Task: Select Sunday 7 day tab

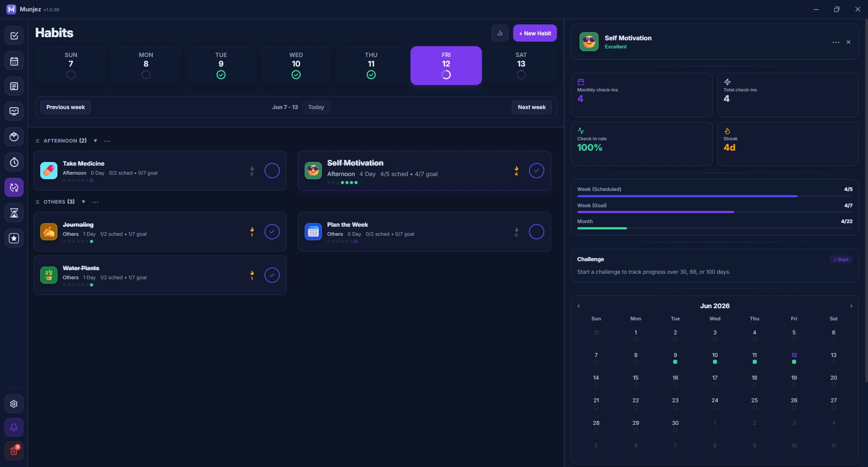Action: pos(71,66)
